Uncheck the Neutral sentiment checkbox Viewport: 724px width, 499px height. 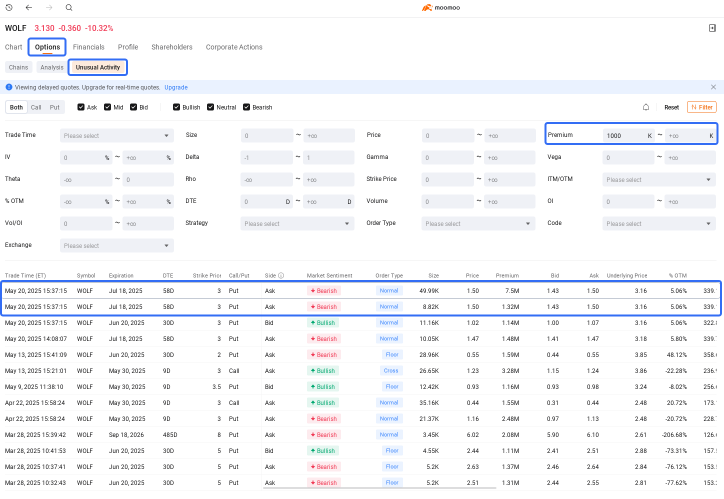pyautogui.click(x=211, y=107)
